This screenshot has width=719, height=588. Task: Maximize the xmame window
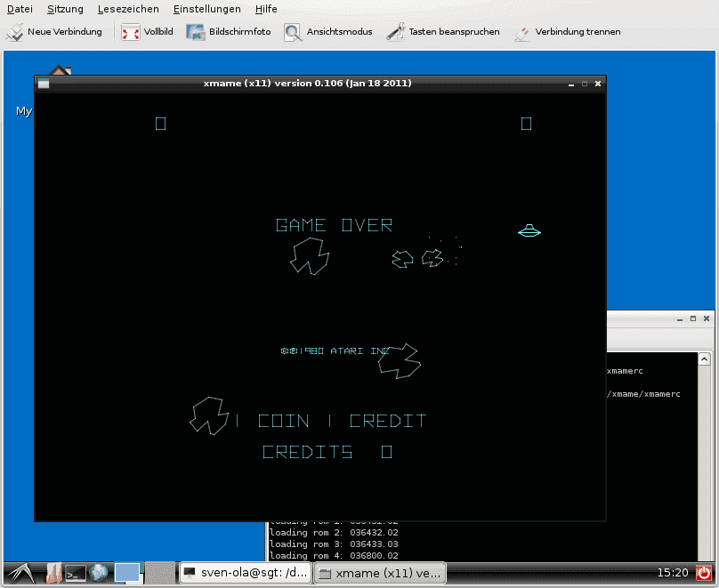tap(584, 84)
